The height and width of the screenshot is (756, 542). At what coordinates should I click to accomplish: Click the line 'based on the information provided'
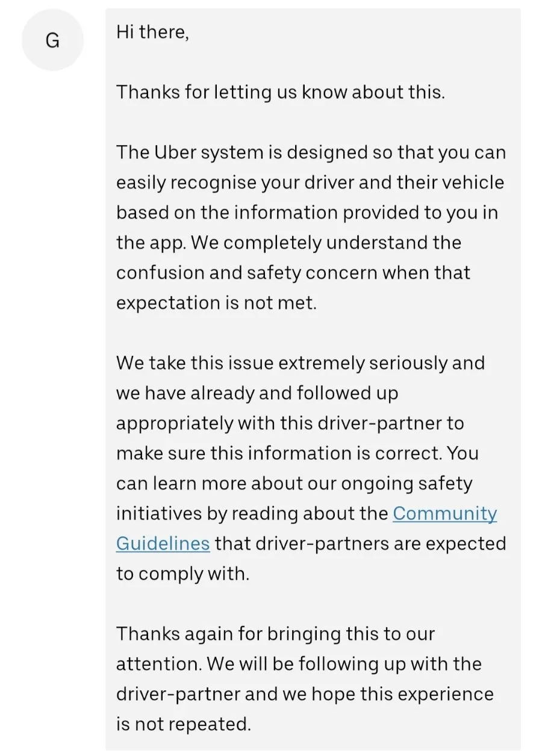[x=307, y=212]
